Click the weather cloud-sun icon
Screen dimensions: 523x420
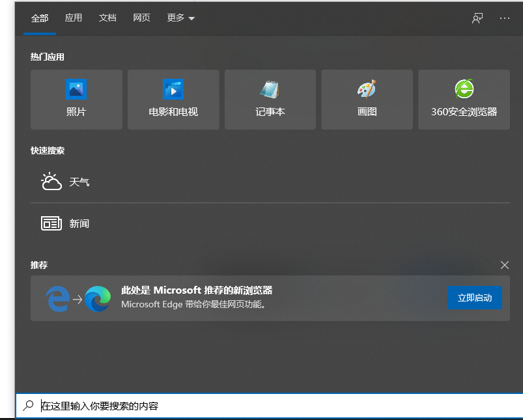(x=51, y=182)
